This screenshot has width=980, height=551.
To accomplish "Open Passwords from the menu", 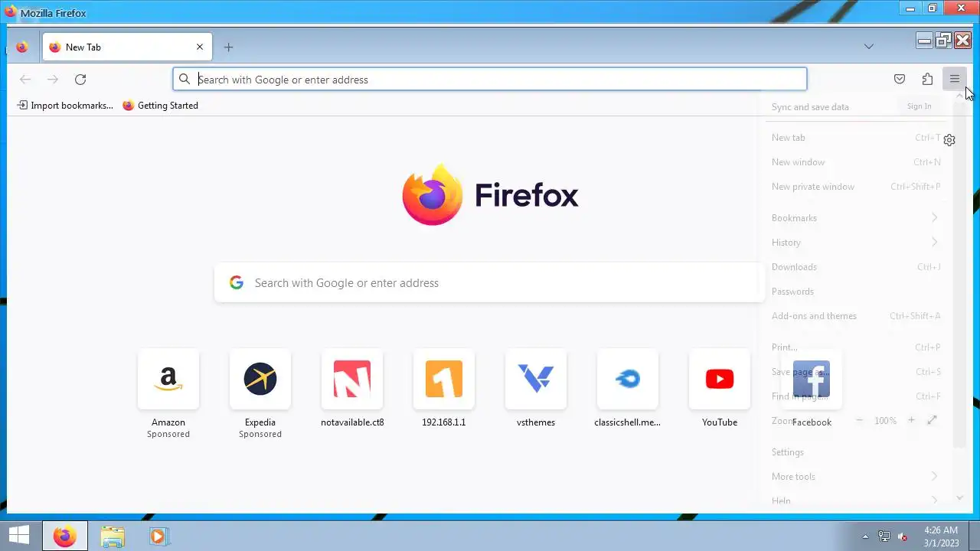I will point(856,292).
